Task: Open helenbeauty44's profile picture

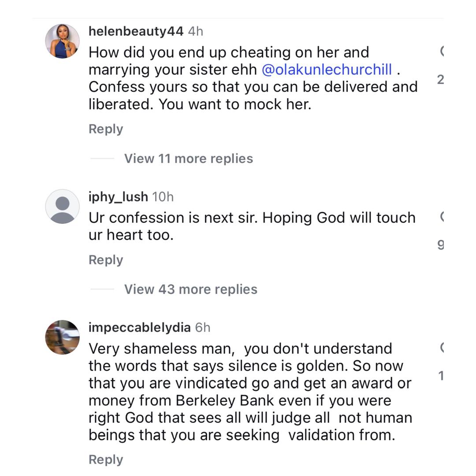Action: tap(62, 41)
